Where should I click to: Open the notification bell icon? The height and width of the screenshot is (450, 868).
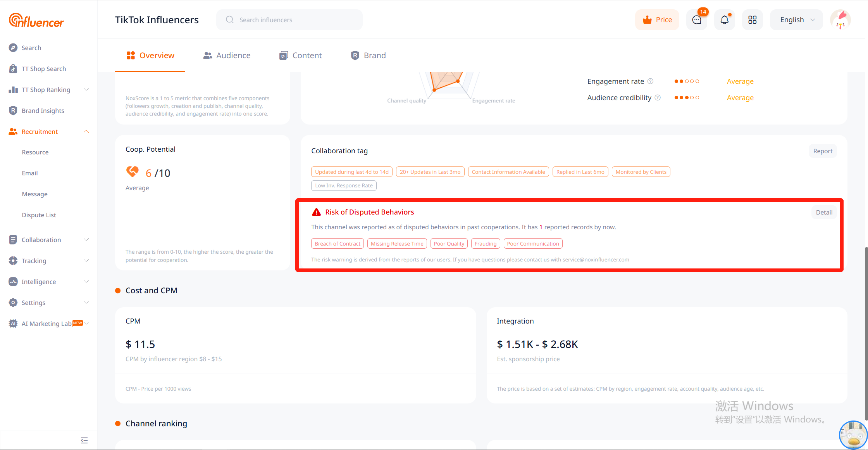click(x=724, y=20)
